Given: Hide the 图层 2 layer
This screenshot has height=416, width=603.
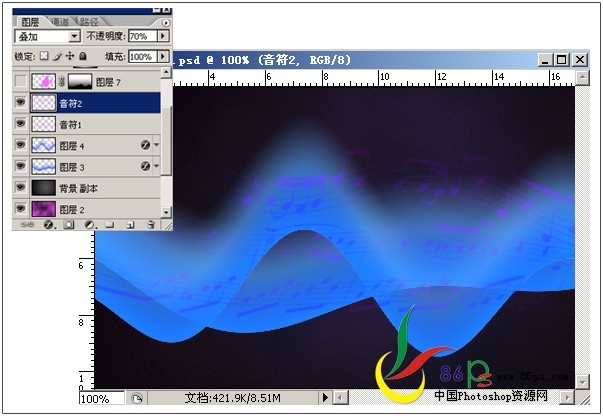Looking at the screenshot, I should point(20,208).
